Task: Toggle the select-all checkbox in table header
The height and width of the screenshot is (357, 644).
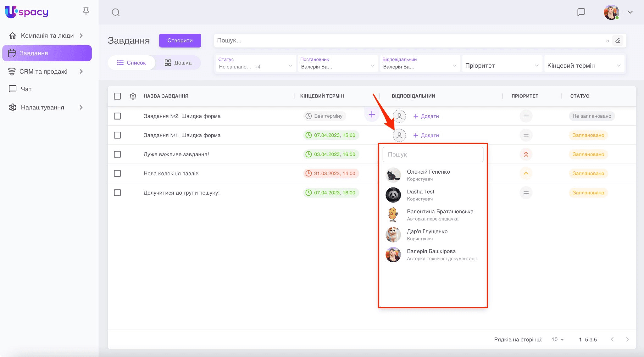Action: 117,96
